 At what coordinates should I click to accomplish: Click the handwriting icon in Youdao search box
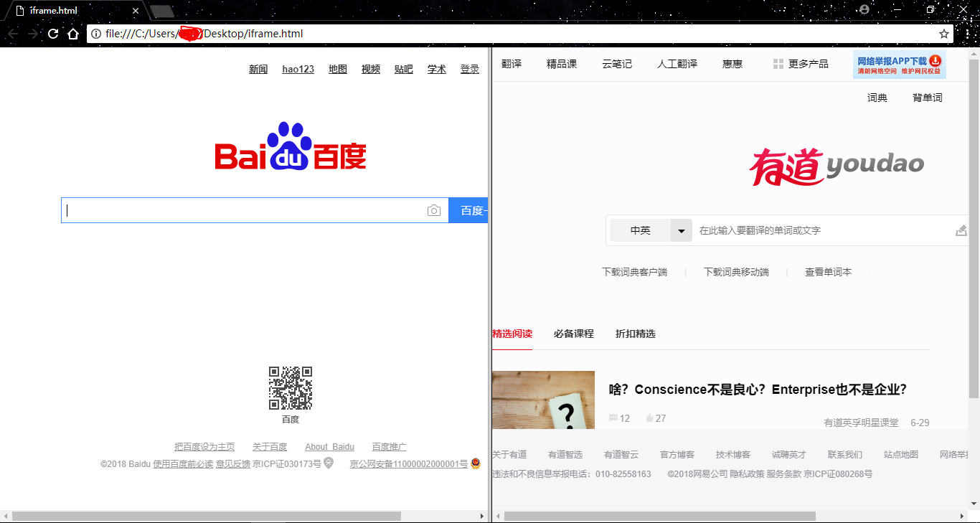coord(961,230)
